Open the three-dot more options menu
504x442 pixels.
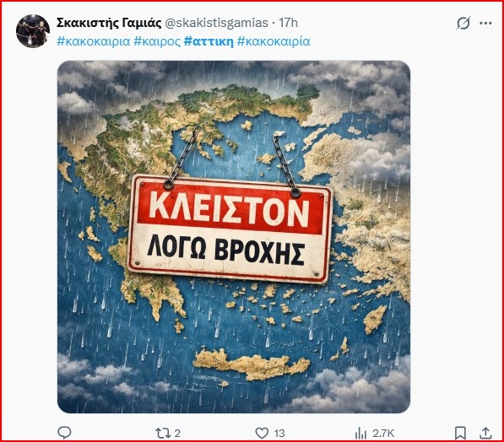[485, 23]
